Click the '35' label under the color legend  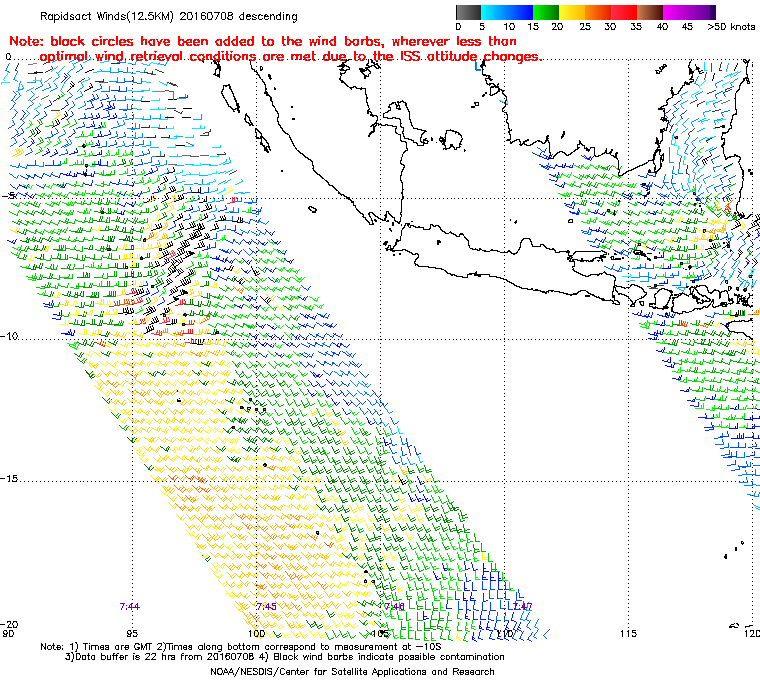(636, 27)
